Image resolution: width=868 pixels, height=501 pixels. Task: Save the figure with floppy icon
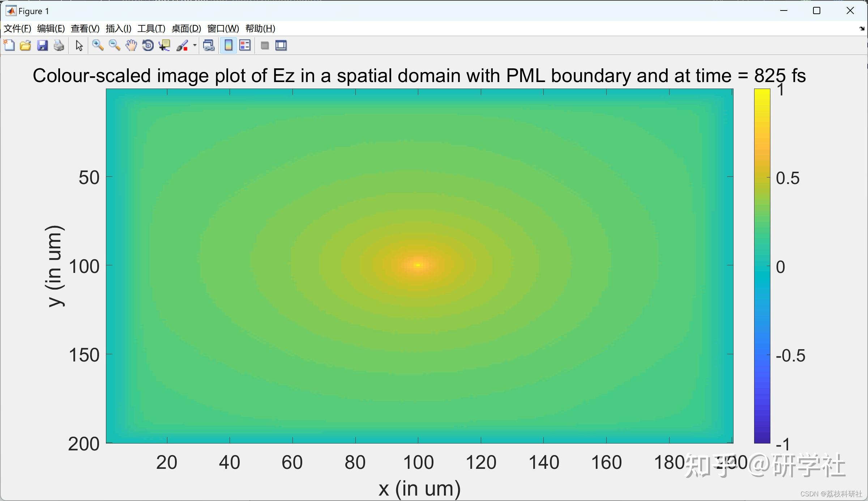point(42,46)
